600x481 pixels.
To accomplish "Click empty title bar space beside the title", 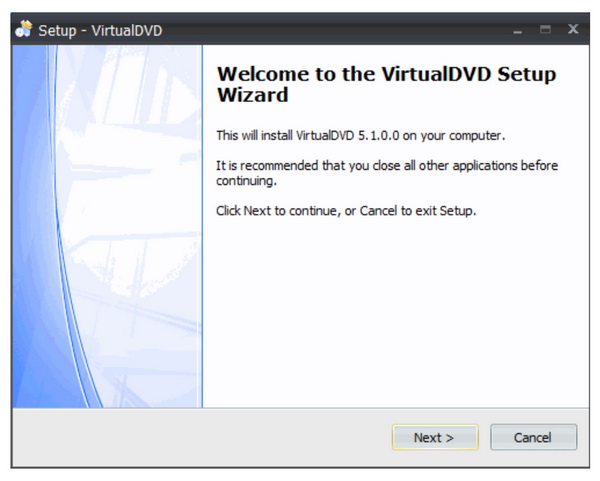I will pyautogui.click(x=330, y=30).
